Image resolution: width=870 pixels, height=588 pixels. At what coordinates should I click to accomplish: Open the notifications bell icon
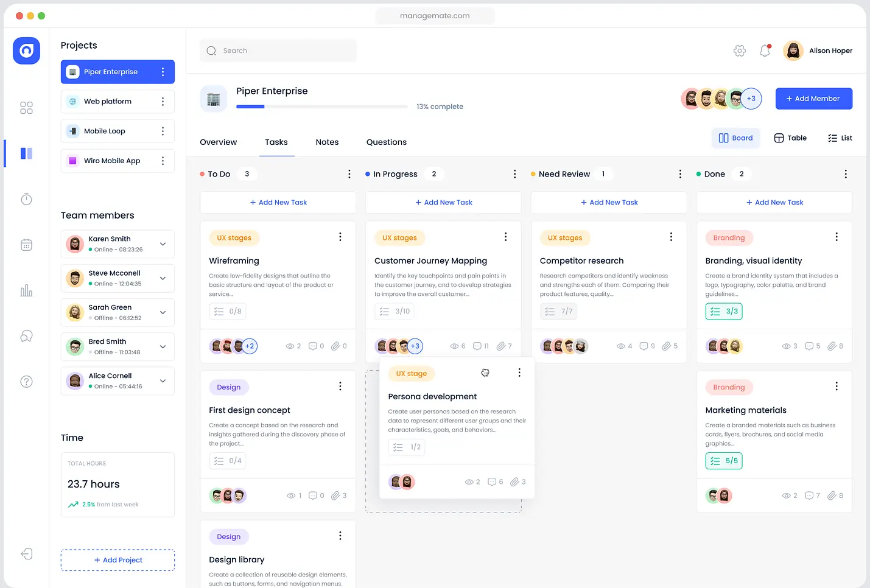[x=765, y=51]
